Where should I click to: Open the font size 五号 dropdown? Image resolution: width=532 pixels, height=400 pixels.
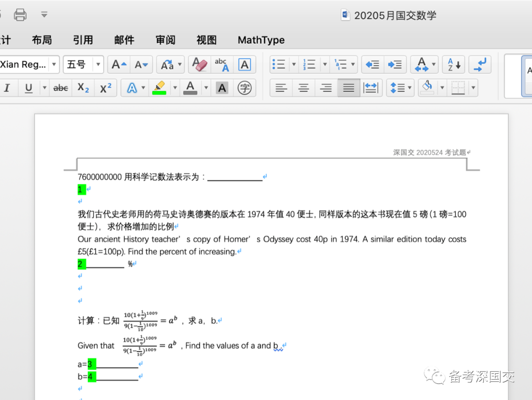click(x=99, y=65)
